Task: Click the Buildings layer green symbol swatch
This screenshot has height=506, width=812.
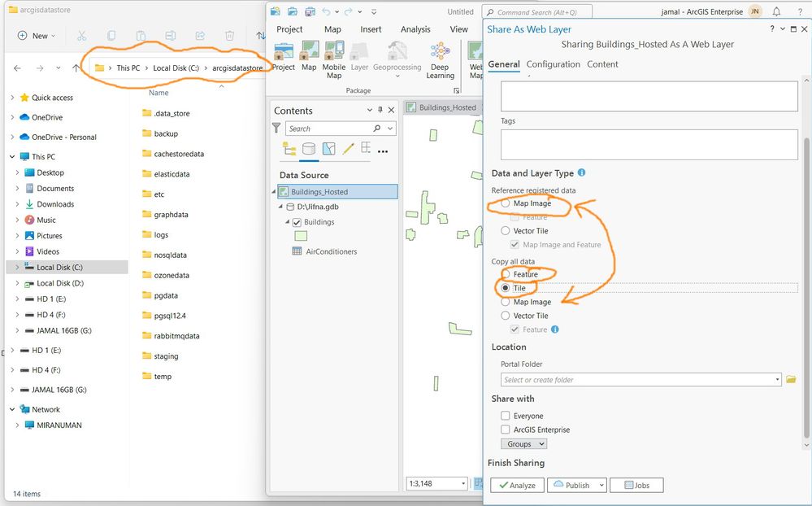Action: click(301, 236)
